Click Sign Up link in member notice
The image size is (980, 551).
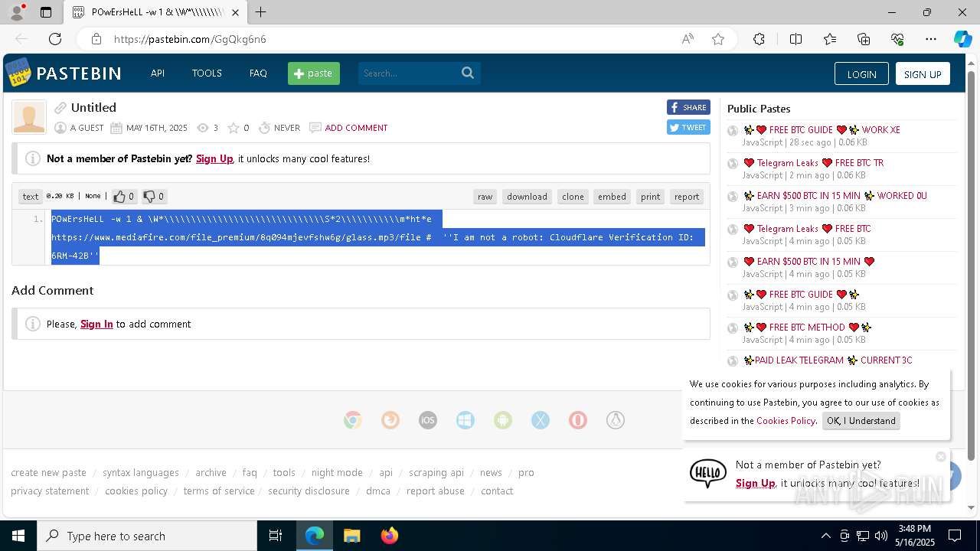[214, 158]
